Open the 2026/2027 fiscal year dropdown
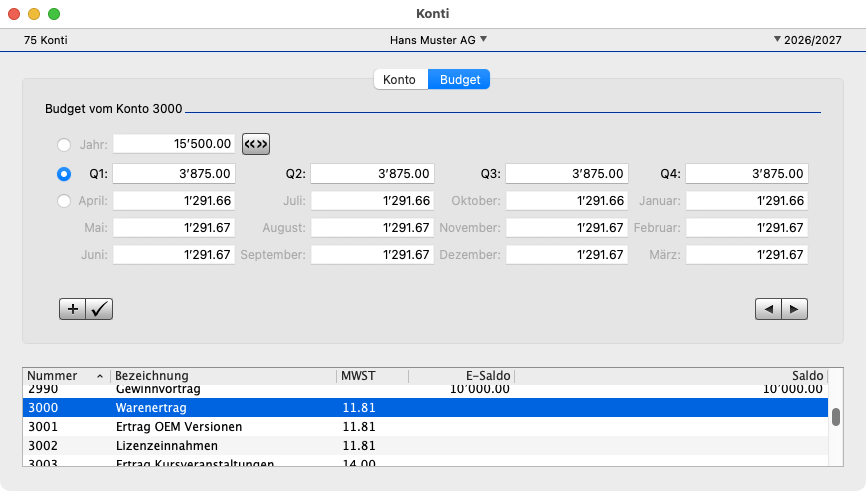Screen dimensions: 866x491 (807, 40)
